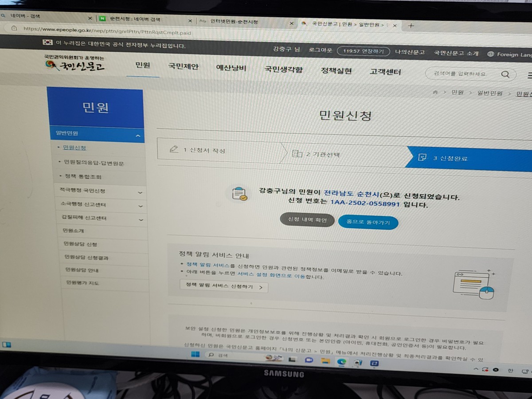Open the chat app icon on the taskbar
This screenshot has width=532, height=399.
309,360
